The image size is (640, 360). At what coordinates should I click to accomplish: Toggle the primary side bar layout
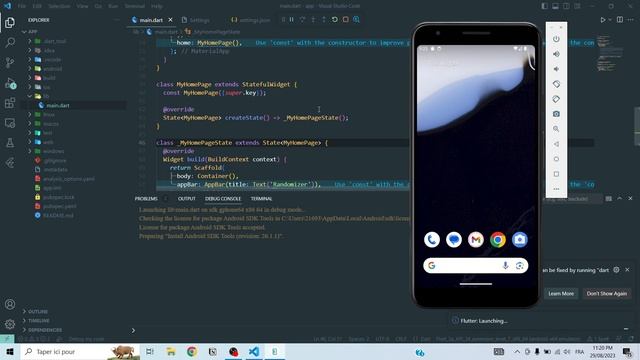[545, 6]
